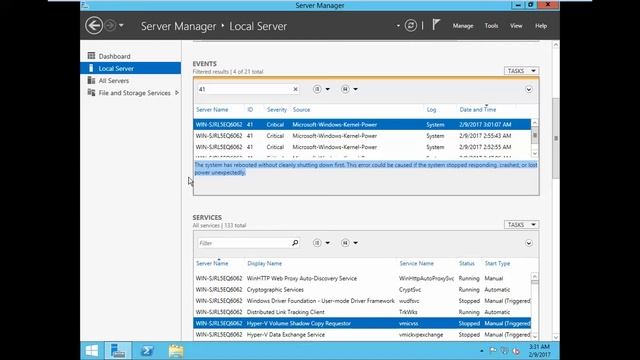
Task: Open Server Manager from taskbar
Action: [118, 351]
